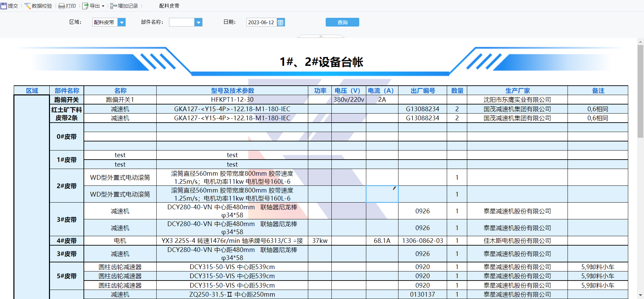Click the 功率 column header
The width and height of the screenshot is (644, 299).
click(320, 90)
